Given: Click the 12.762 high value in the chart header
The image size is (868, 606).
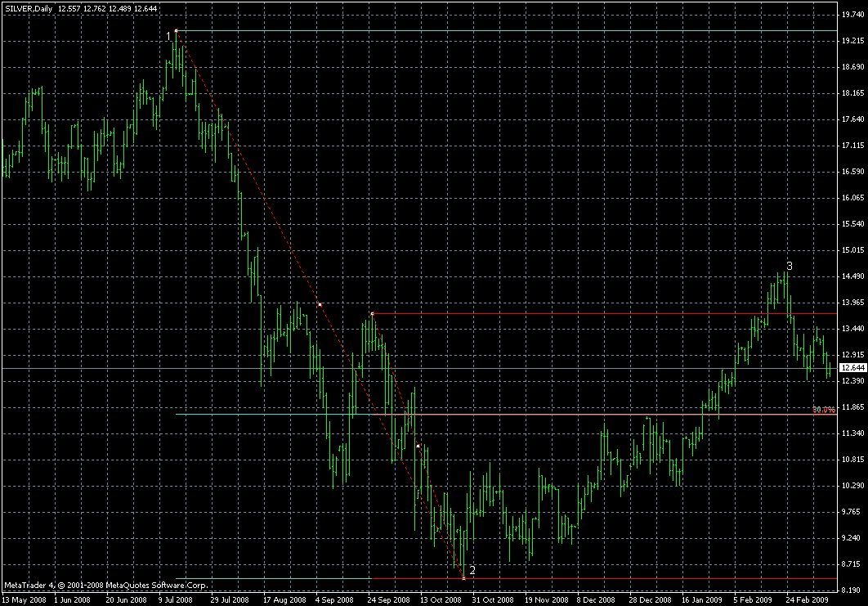Looking at the screenshot, I should 95,9.
